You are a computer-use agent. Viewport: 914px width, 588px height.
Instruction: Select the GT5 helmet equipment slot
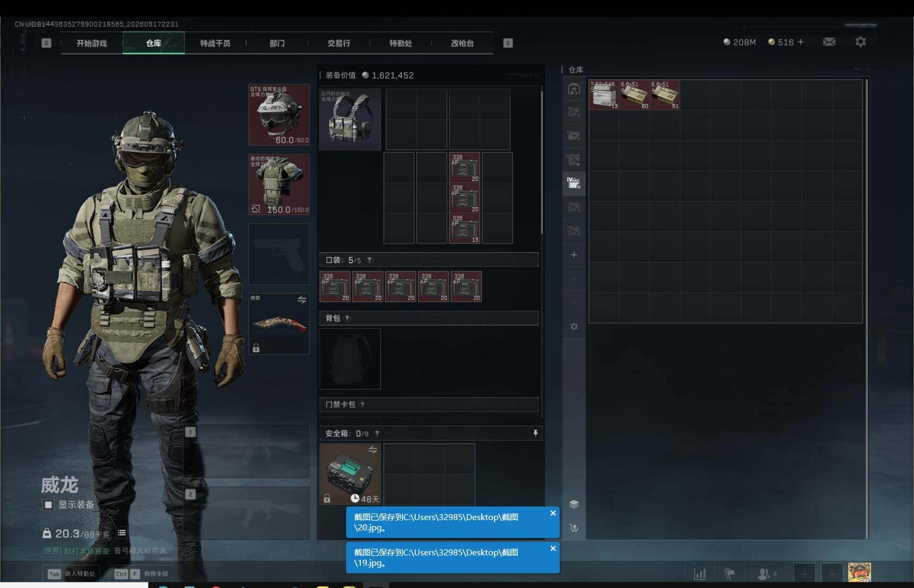click(279, 115)
